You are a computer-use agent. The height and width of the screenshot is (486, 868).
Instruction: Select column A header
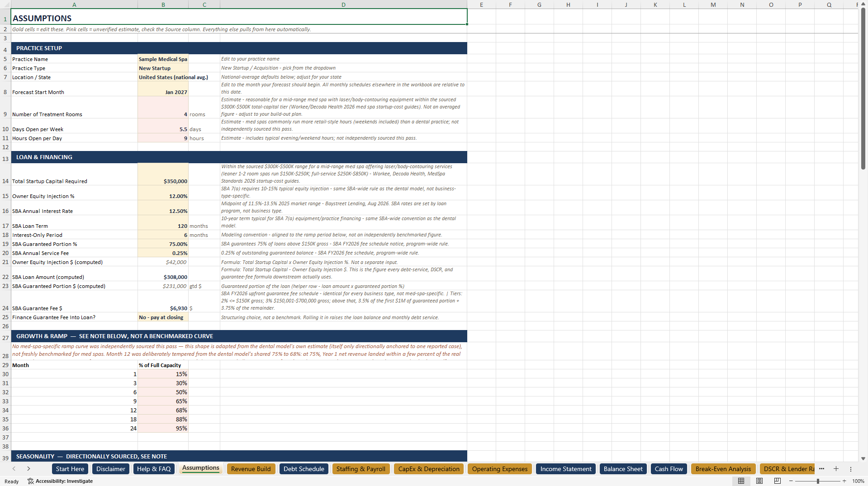74,5
